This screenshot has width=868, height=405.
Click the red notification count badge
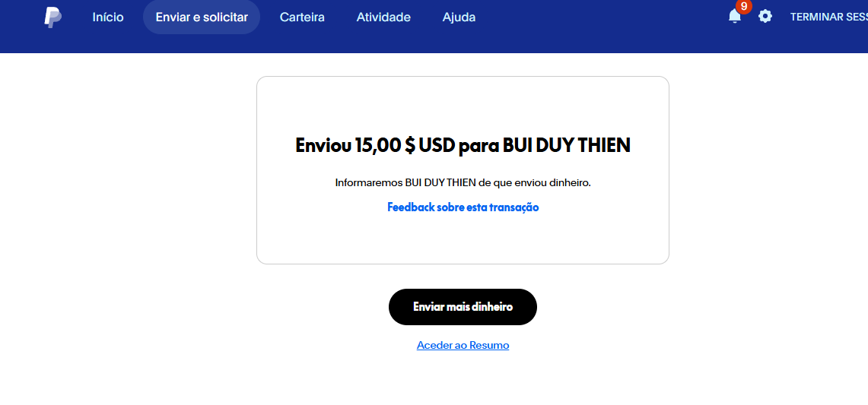[x=744, y=7]
